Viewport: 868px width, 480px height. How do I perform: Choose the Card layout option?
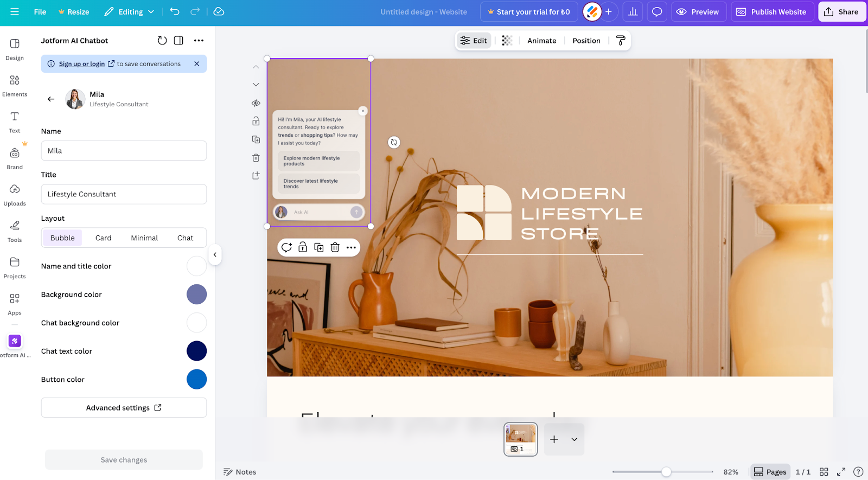point(103,238)
